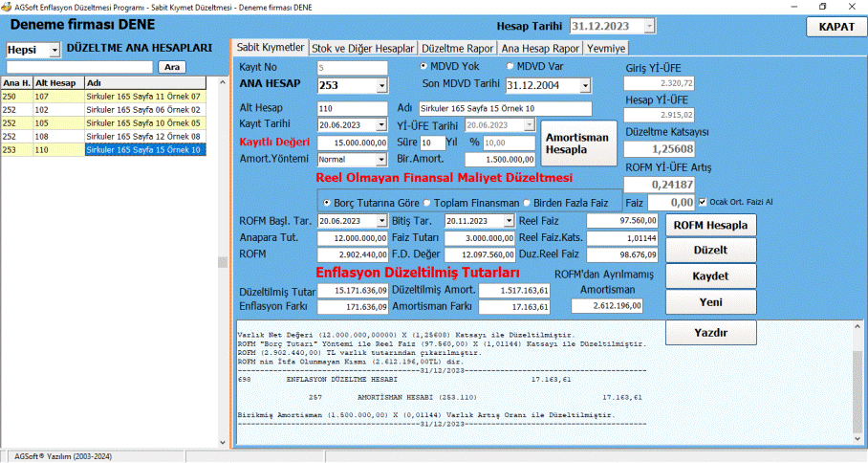
Task: Expand the Son MDVD Tarihi date dropdown
Action: click(x=581, y=86)
